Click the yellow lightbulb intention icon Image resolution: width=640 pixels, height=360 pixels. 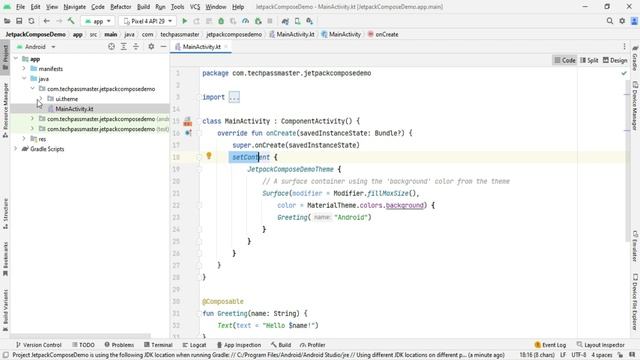209,156
